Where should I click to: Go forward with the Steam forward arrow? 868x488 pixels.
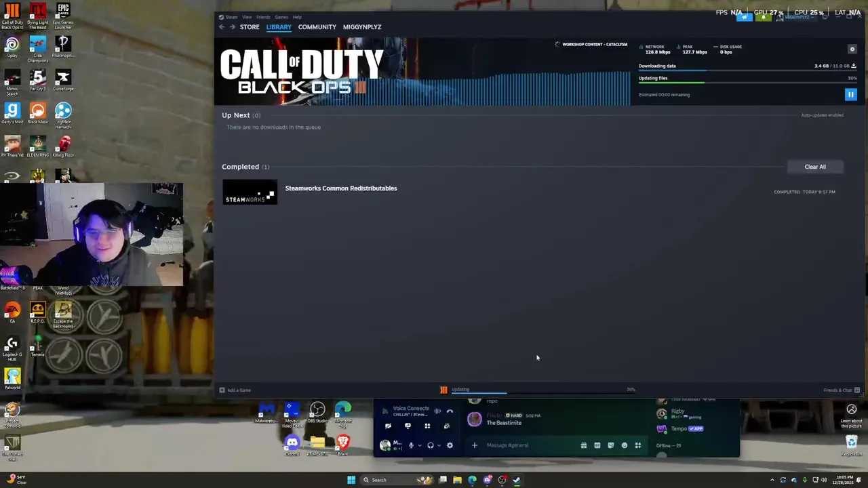pos(232,27)
